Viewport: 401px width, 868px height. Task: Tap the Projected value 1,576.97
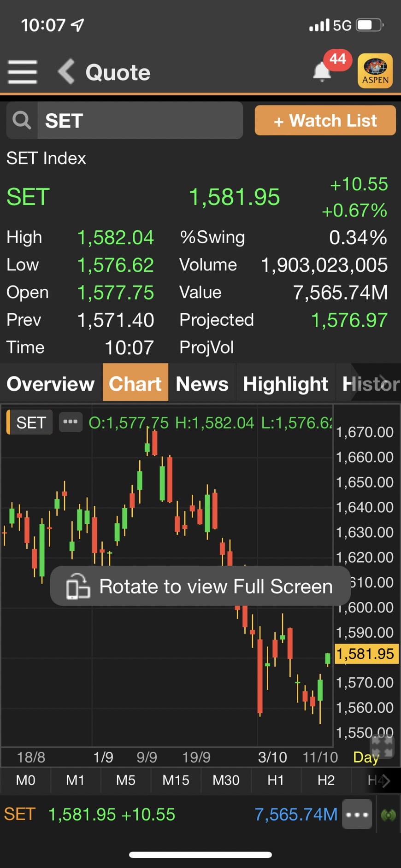tap(349, 320)
